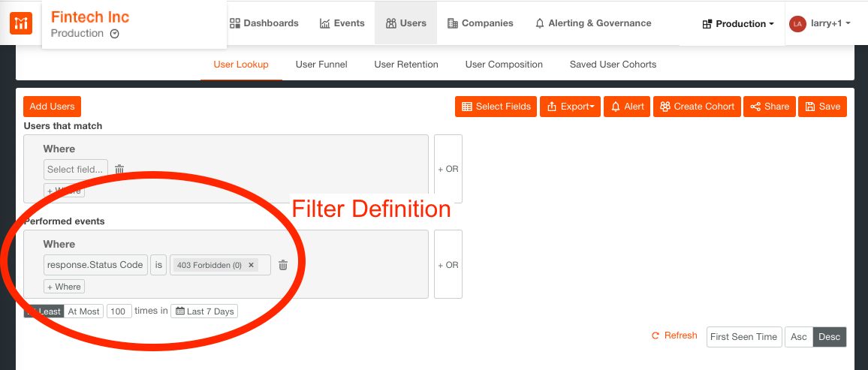Click the Add Users button
Image resolution: width=868 pixels, height=370 pixels.
click(x=52, y=107)
